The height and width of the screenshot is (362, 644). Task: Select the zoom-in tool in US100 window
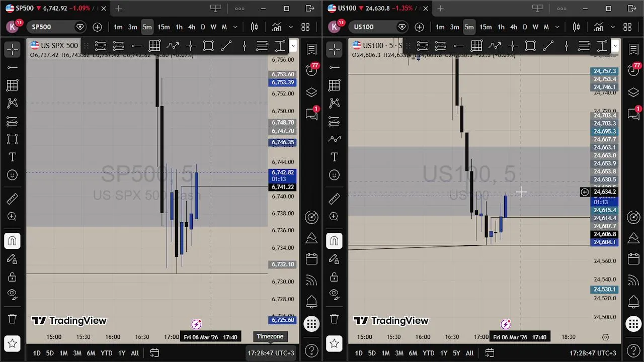tap(335, 217)
